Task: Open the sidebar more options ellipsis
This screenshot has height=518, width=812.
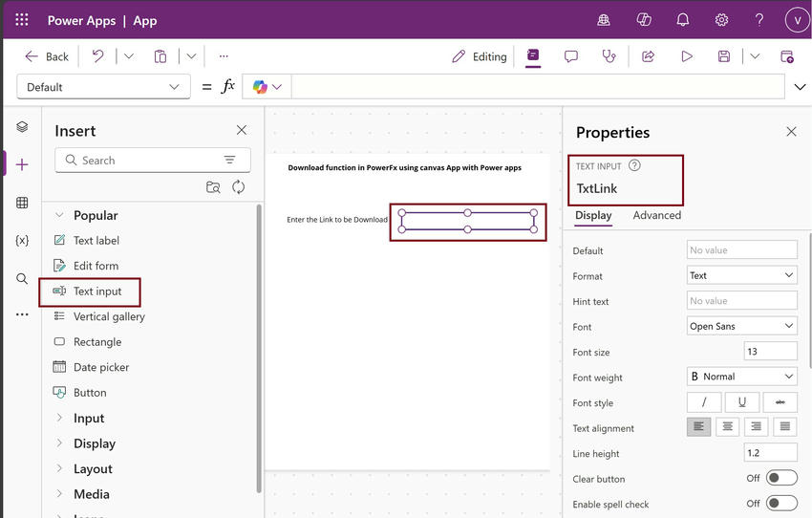Action: 22,314
